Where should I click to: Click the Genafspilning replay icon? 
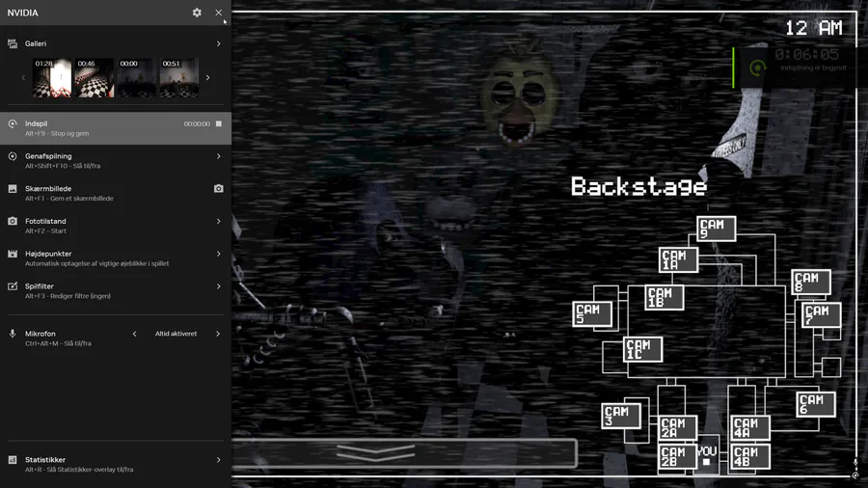pyautogui.click(x=13, y=156)
